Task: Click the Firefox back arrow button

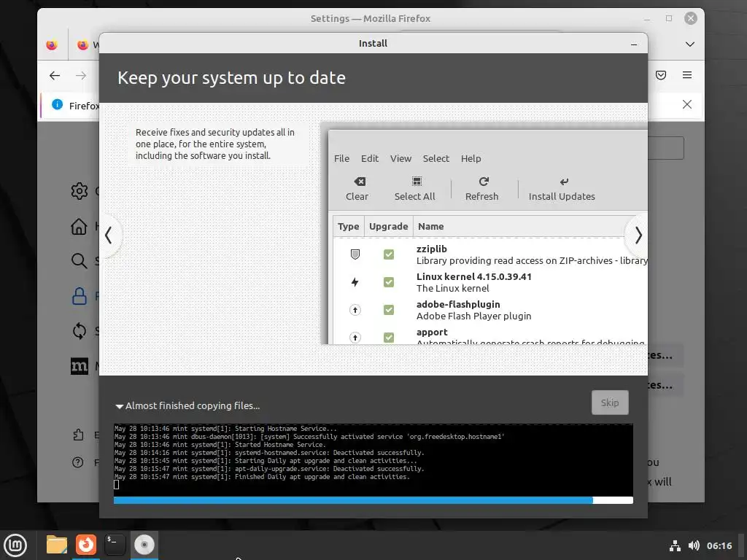Action: click(55, 75)
